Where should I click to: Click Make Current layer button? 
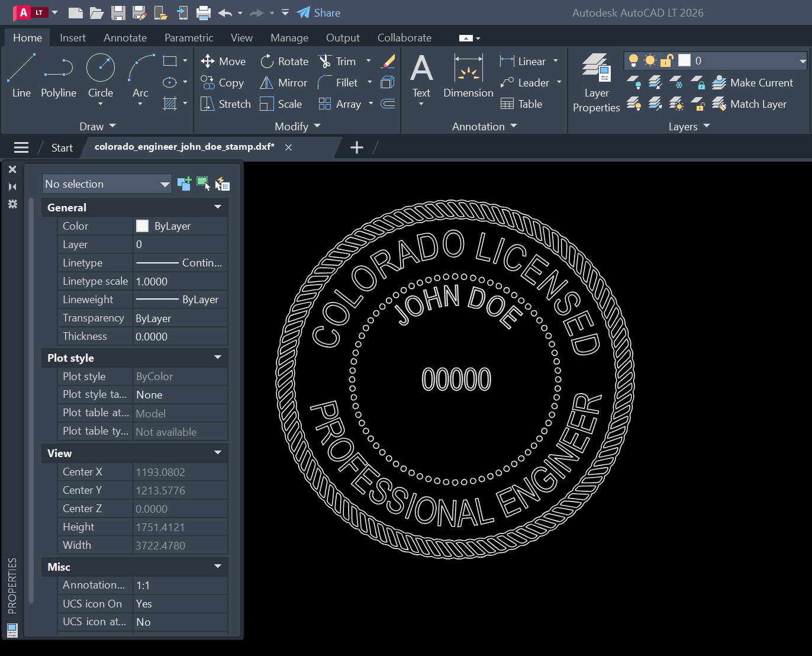click(x=753, y=83)
